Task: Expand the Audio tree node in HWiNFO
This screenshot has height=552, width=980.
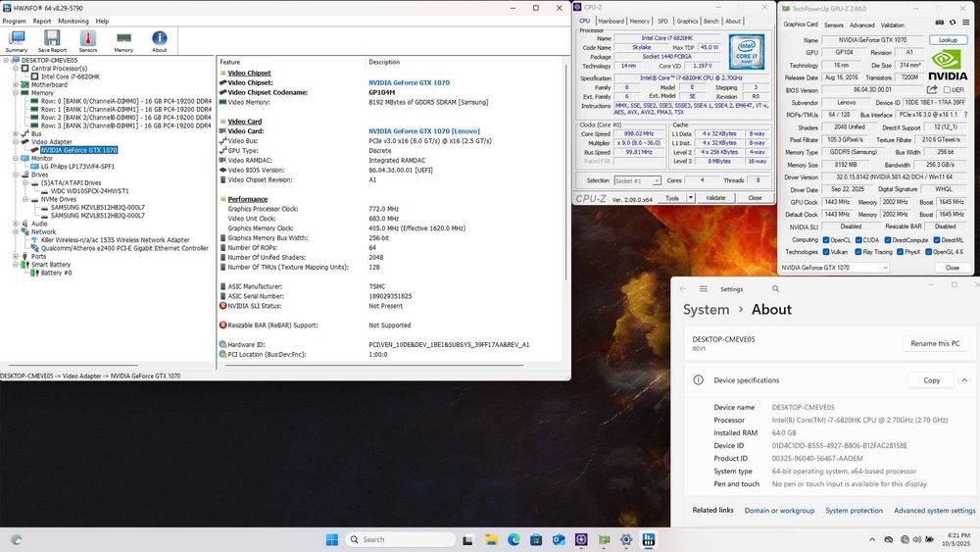Action: point(17,224)
